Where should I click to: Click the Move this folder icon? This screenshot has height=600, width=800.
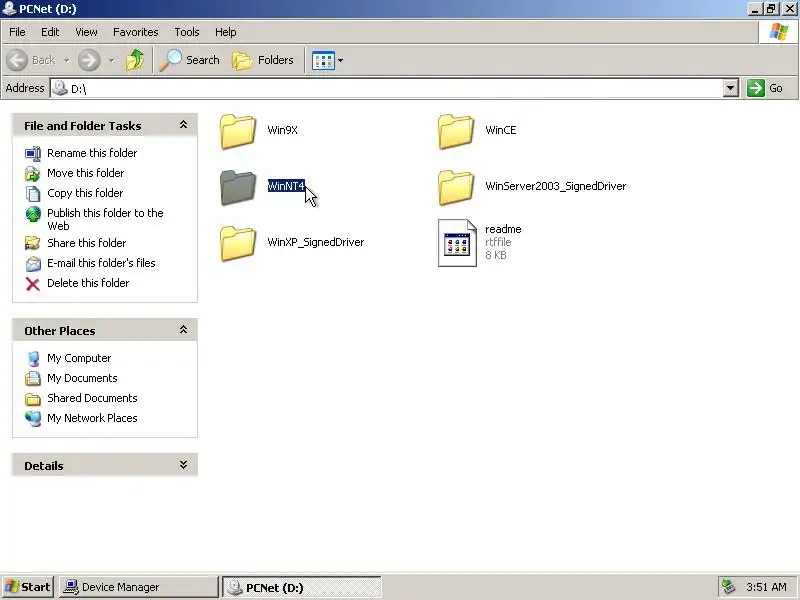point(33,173)
